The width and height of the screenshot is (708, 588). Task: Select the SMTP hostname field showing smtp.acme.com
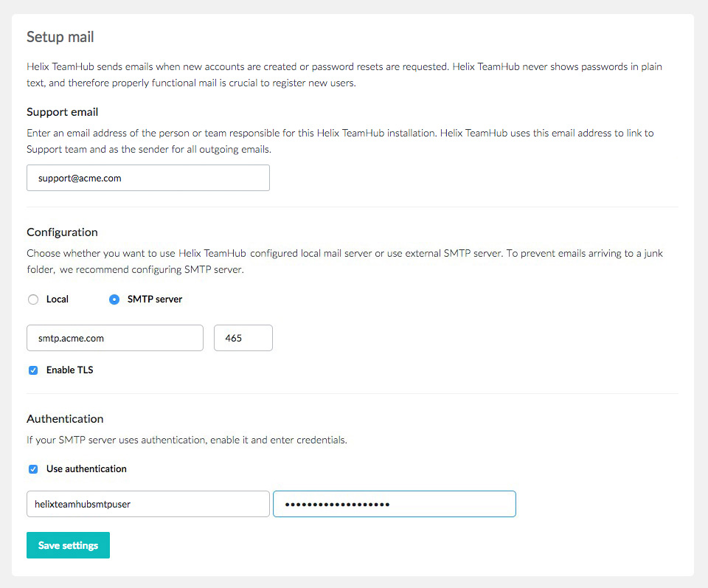click(x=114, y=337)
